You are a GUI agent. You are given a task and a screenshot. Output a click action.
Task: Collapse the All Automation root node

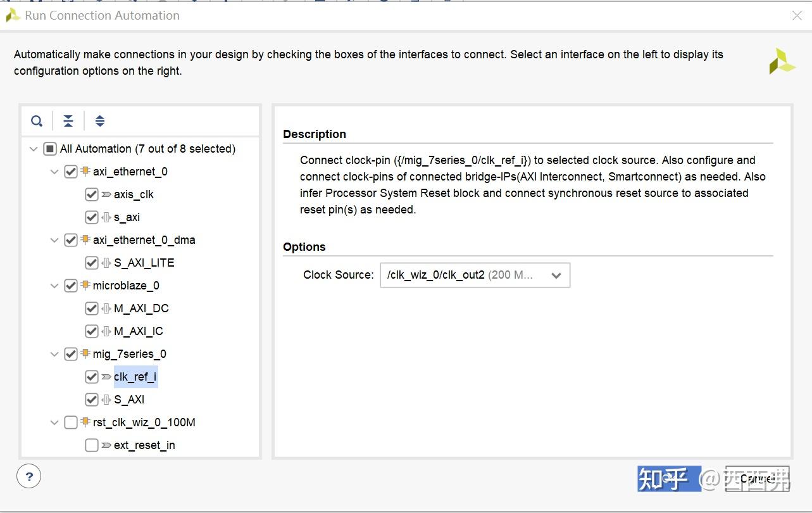(34, 149)
